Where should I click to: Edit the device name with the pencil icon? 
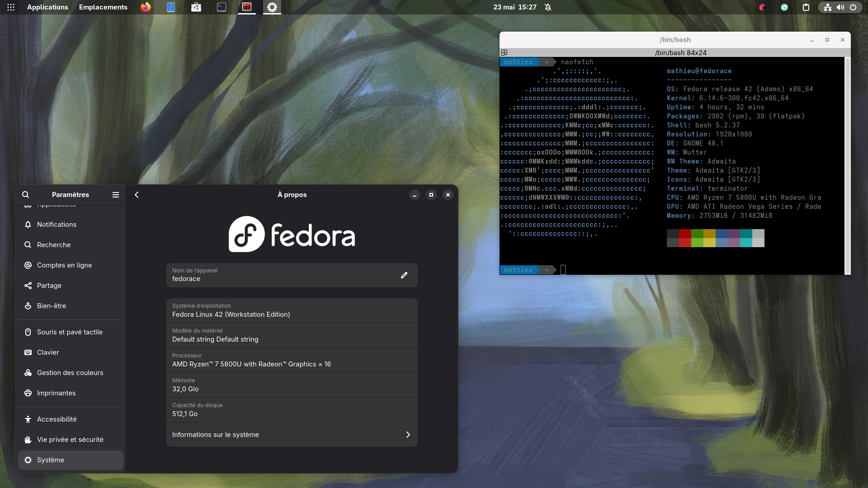coord(404,275)
